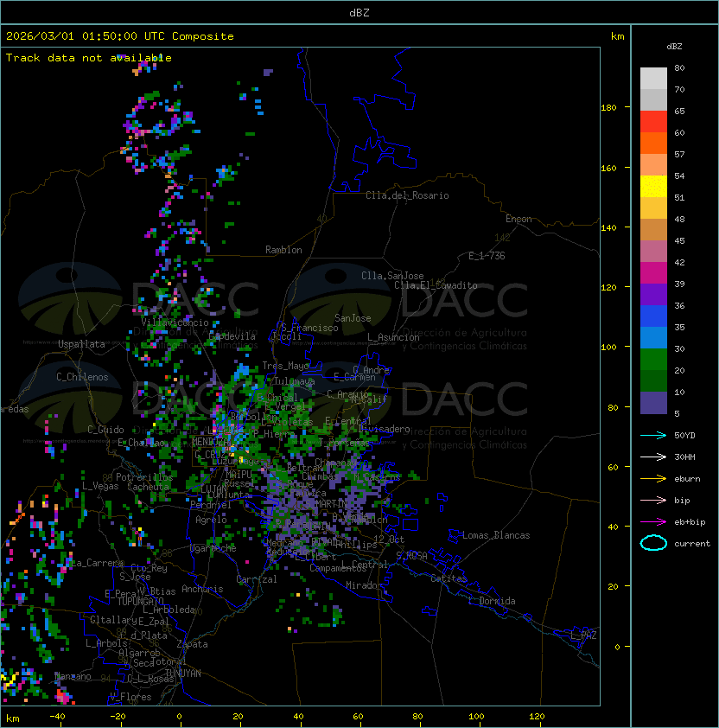
Task: Click the 'S_Francisco' map label
Action: (309, 328)
